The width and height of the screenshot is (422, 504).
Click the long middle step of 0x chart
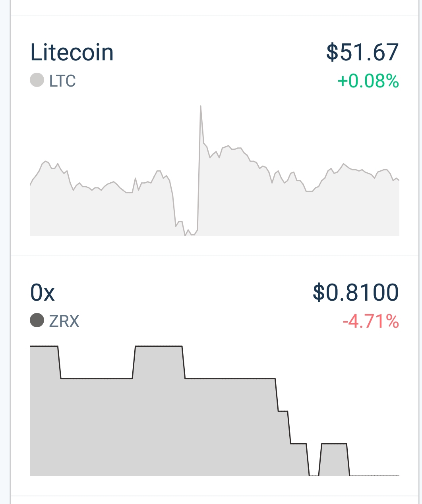[230, 379]
